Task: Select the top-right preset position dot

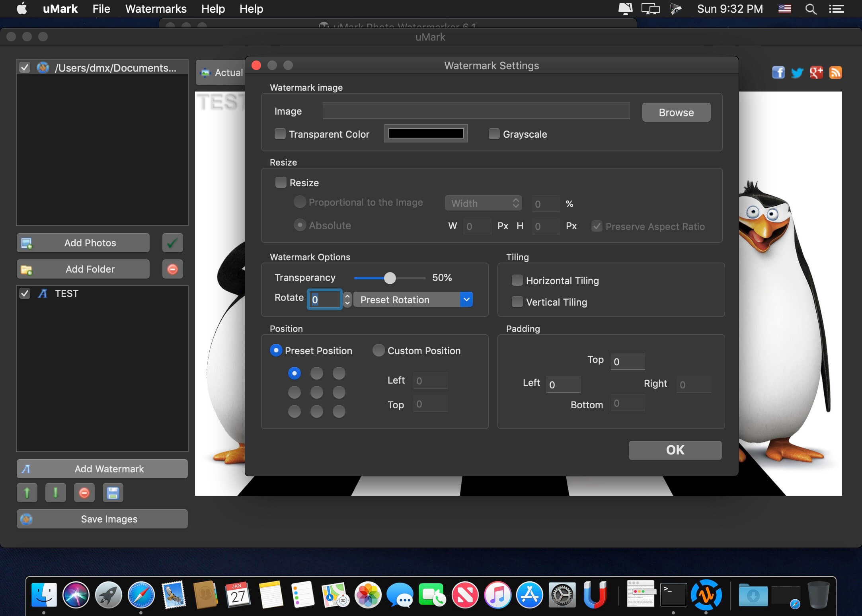Action: [x=339, y=373]
